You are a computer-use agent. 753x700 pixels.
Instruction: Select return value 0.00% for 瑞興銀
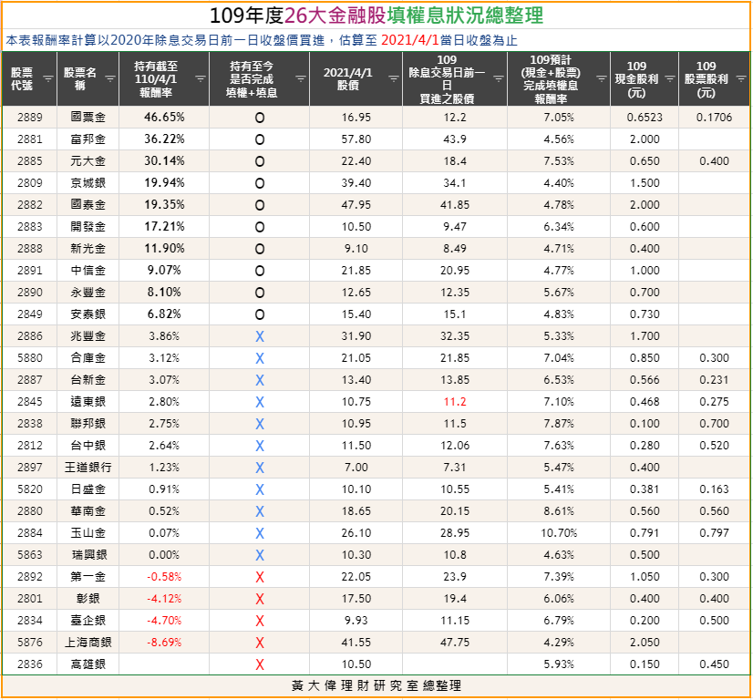164,555
